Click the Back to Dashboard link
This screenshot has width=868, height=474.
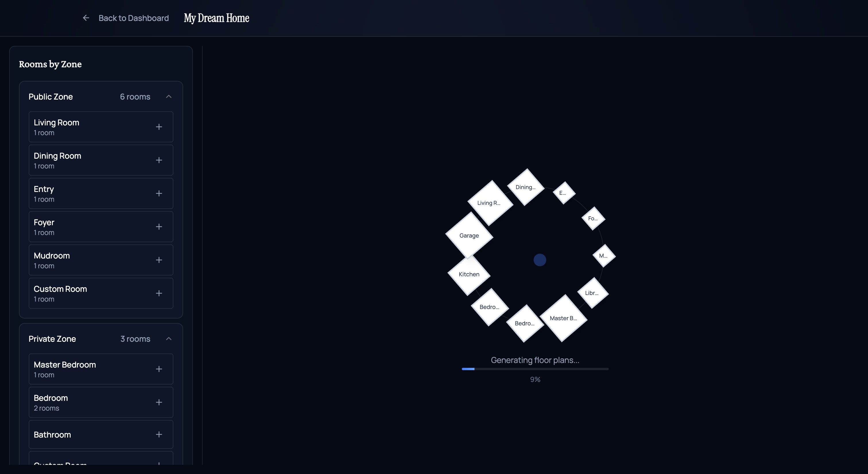(133, 18)
